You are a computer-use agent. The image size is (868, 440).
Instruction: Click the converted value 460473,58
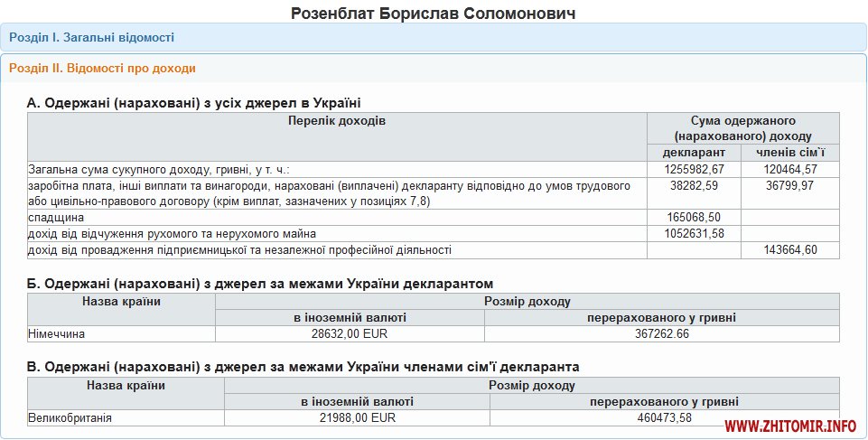tap(665, 418)
